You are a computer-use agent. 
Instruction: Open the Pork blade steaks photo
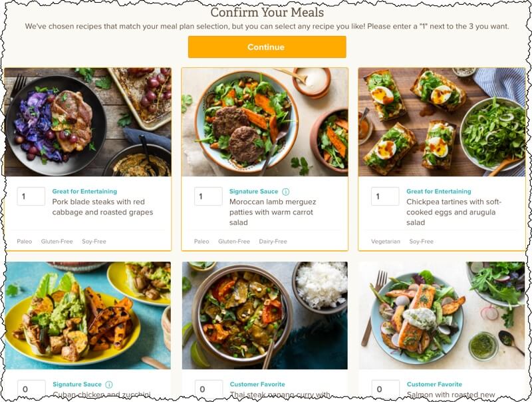(88, 122)
